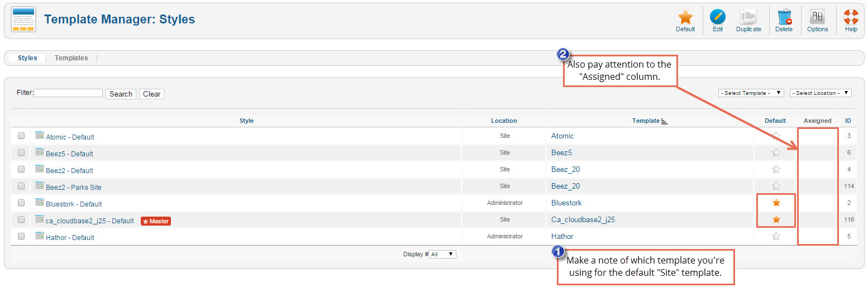The image size is (868, 292).
Task: Open the Beez2 - Default style link
Action: (x=69, y=170)
